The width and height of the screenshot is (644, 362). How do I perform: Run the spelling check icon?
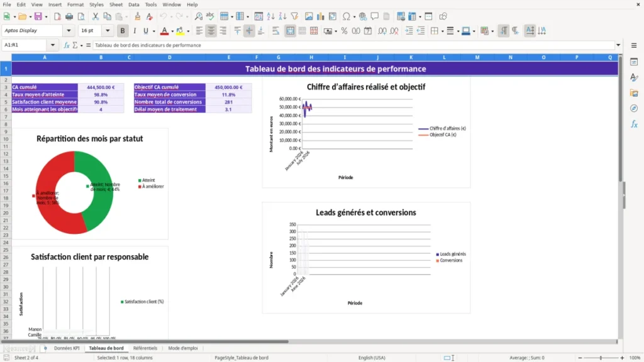pos(210,16)
